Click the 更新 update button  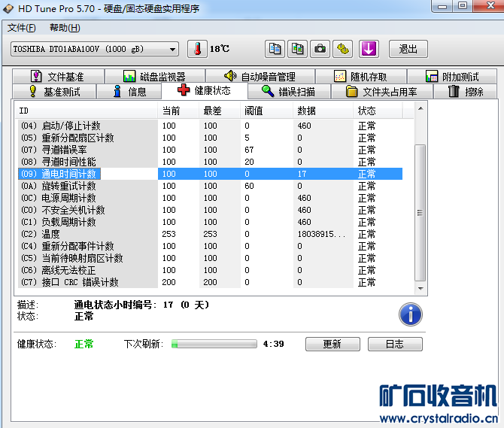332,345
